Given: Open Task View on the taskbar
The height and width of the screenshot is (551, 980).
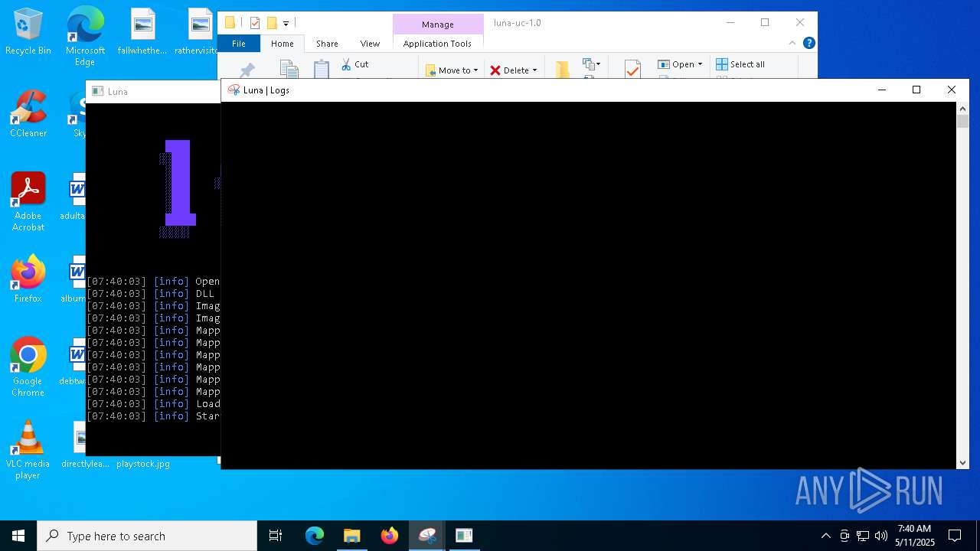Looking at the screenshot, I should click(276, 536).
